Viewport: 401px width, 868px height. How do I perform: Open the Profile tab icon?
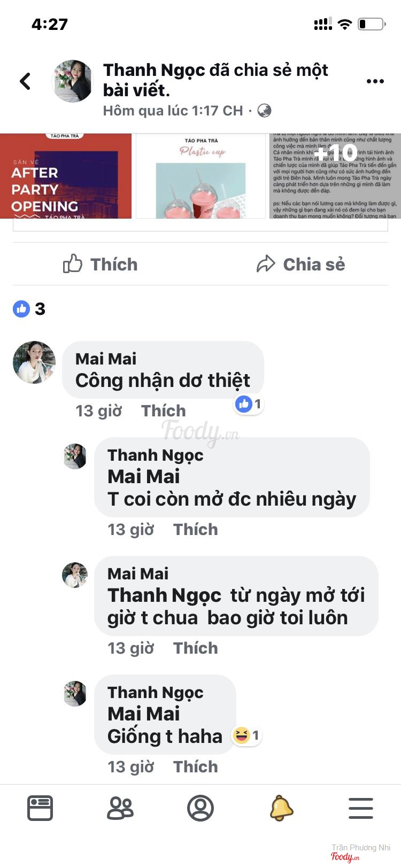pos(200,808)
